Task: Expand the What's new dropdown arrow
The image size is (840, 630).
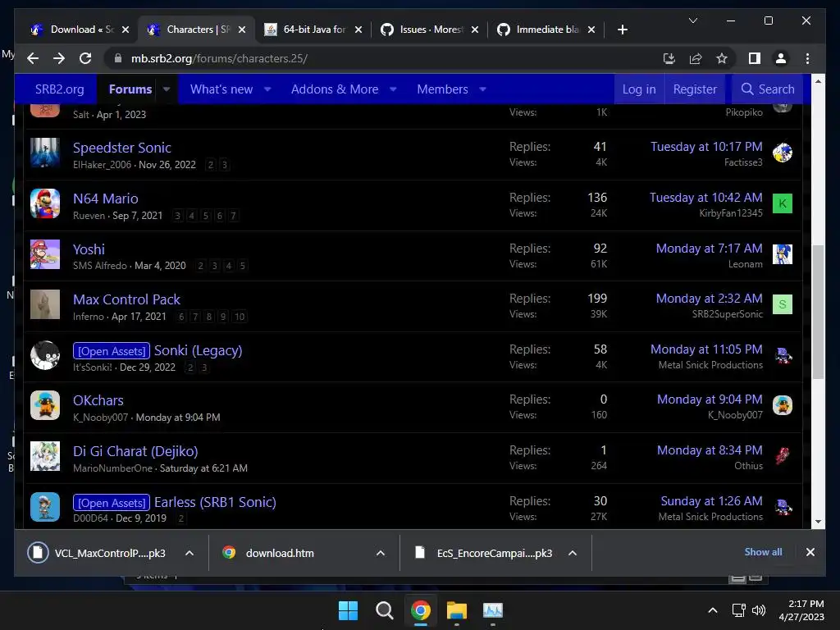Action: [x=267, y=89]
